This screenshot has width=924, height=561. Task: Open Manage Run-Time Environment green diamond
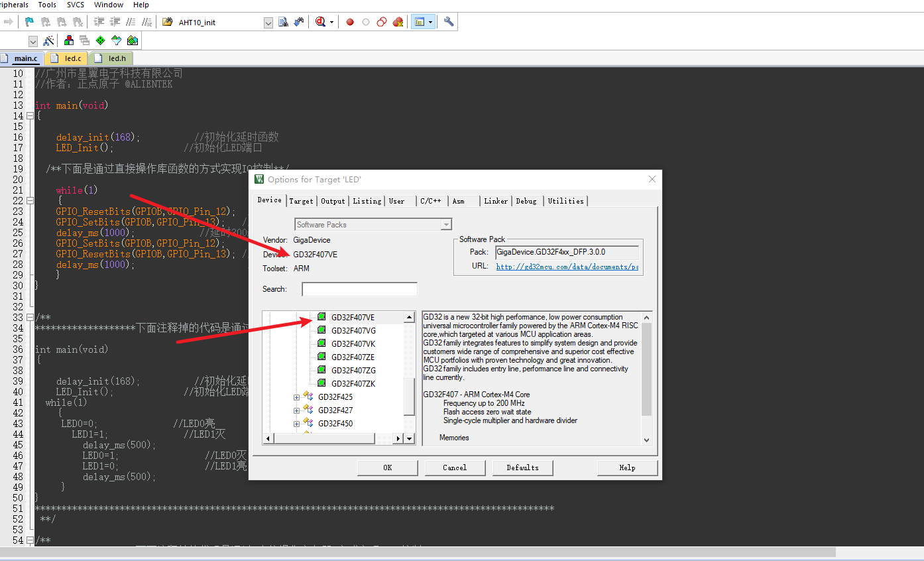100,40
